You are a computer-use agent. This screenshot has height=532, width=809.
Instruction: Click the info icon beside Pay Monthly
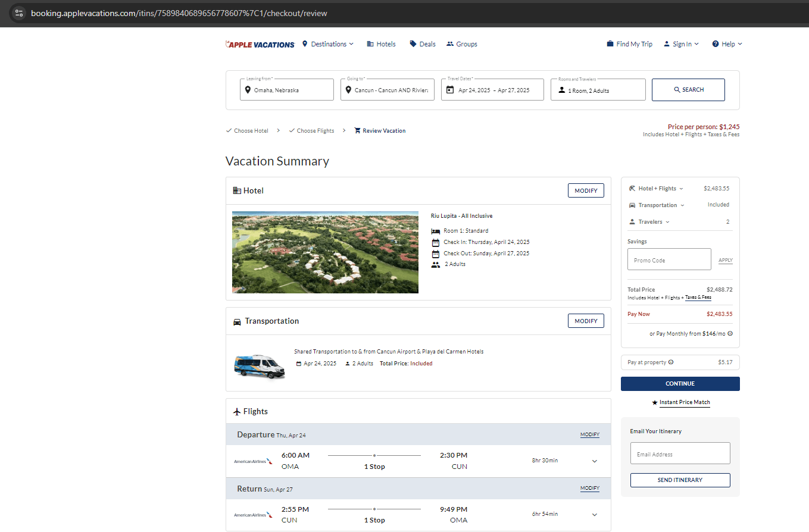pyautogui.click(x=730, y=334)
